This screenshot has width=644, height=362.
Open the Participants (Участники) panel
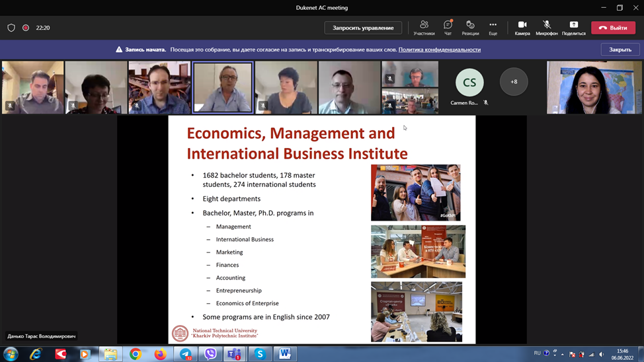coord(424,27)
